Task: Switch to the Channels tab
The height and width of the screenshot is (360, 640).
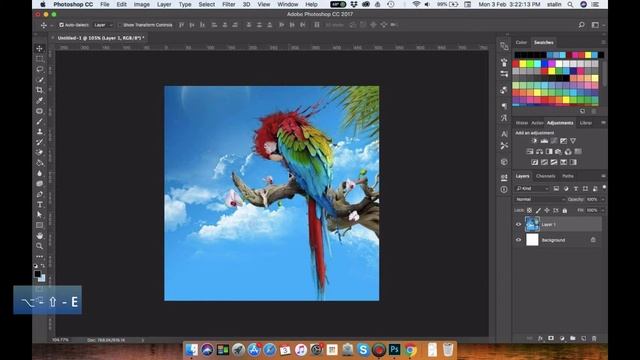Action: coord(545,176)
